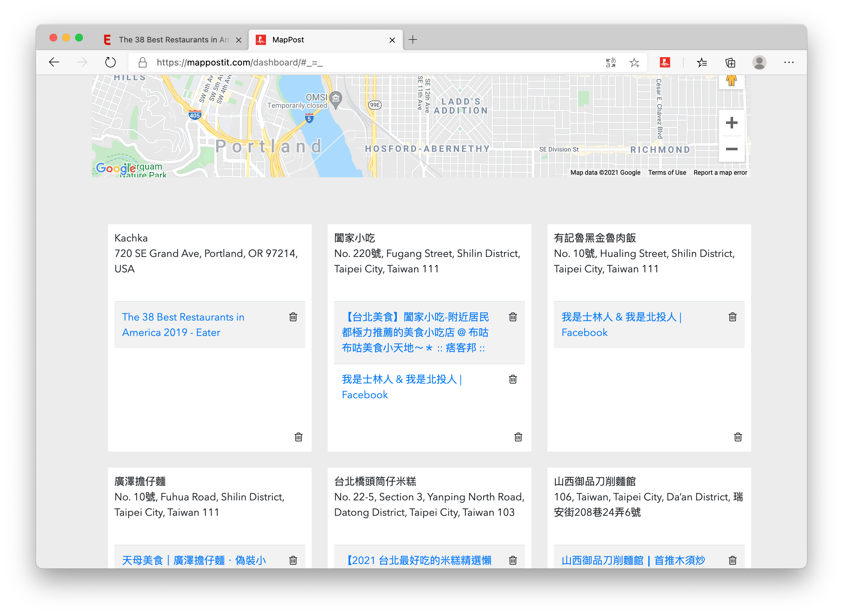Open the Collections icon
The width and height of the screenshot is (843, 616).
coord(730,62)
